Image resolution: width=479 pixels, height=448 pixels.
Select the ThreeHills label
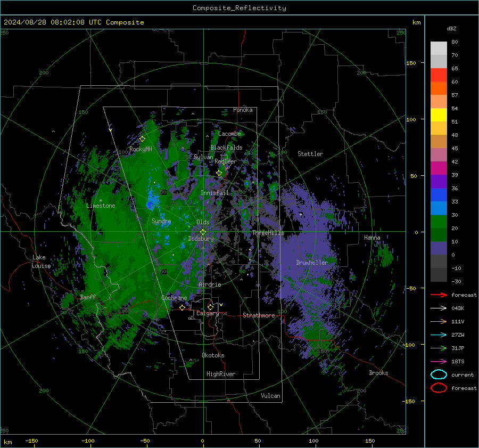(268, 233)
